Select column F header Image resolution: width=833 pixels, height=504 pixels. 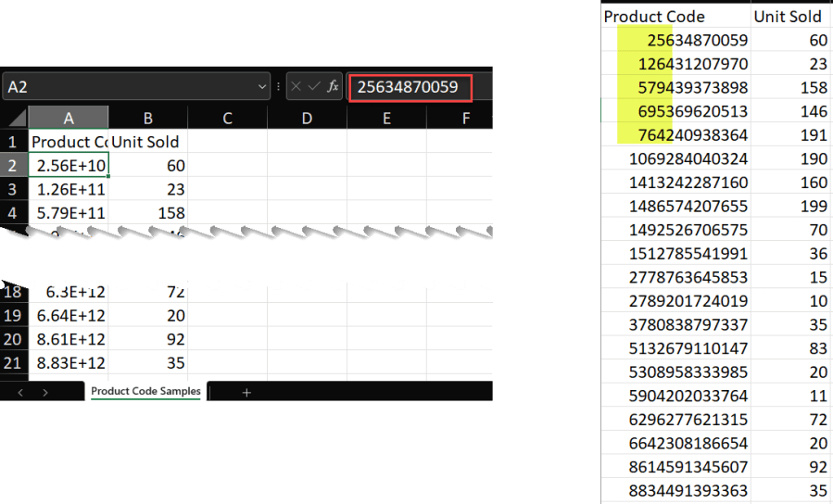pos(465,118)
